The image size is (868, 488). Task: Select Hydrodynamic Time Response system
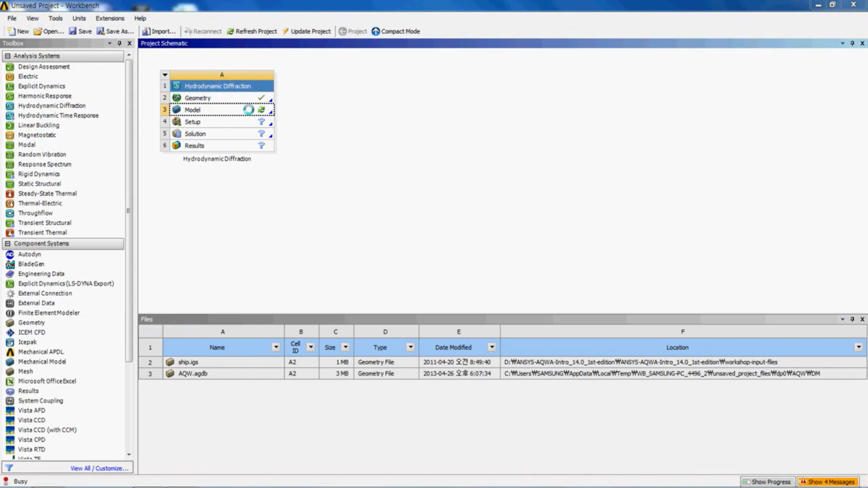click(x=58, y=116)
